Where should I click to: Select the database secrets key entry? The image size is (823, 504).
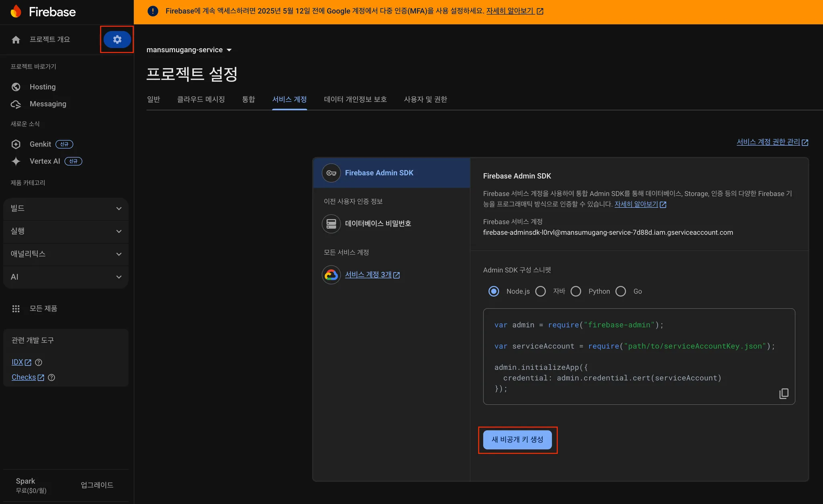(x=377, y=224)
